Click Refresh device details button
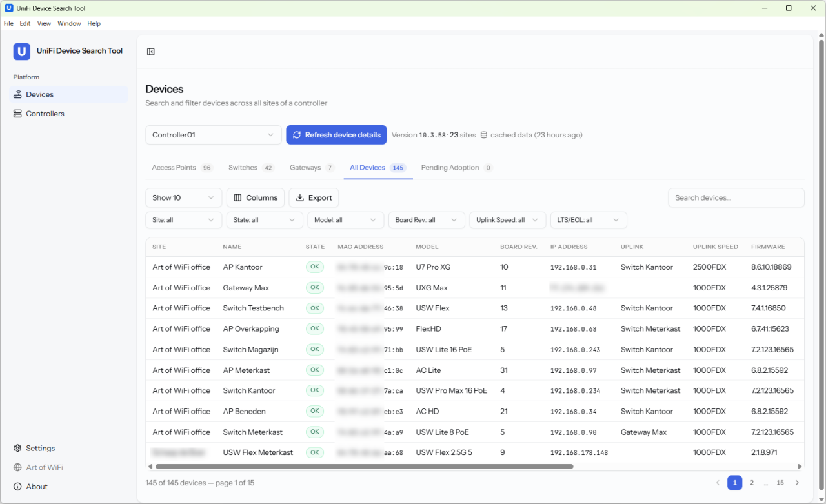 (336, 135)
